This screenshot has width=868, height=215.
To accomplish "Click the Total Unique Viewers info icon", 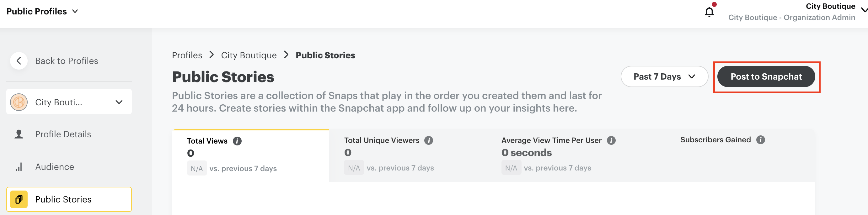I will click(429, 140).
